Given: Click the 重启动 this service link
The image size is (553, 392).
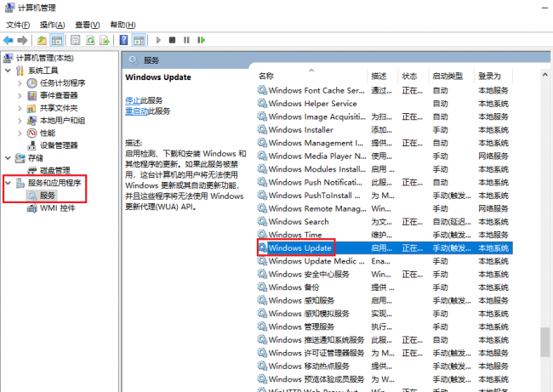Looking at the screenshot, I should tap(136, 111).
